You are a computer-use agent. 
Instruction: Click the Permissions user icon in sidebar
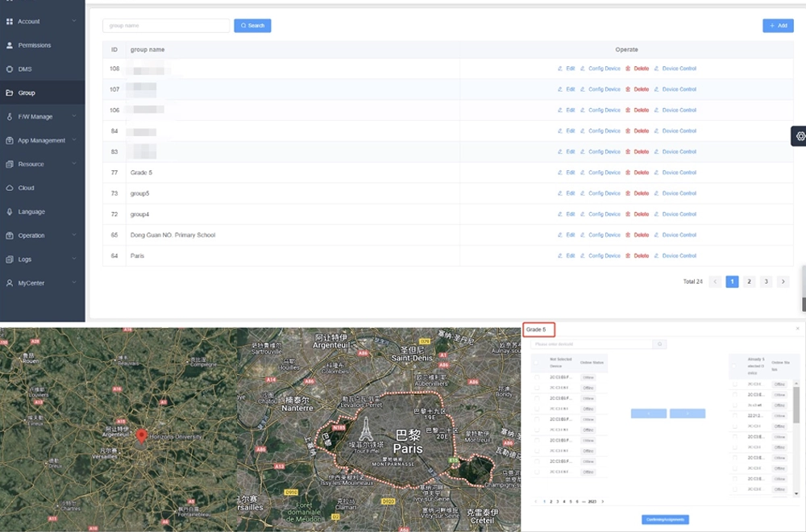[9, 45]
